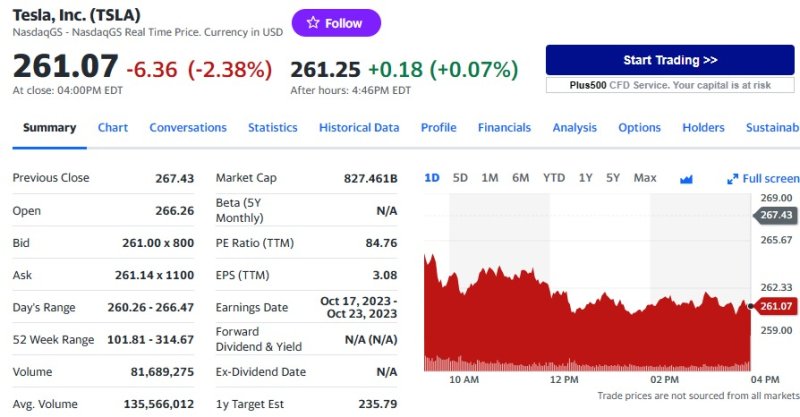Choose the 6M chart range

point(521,178)
